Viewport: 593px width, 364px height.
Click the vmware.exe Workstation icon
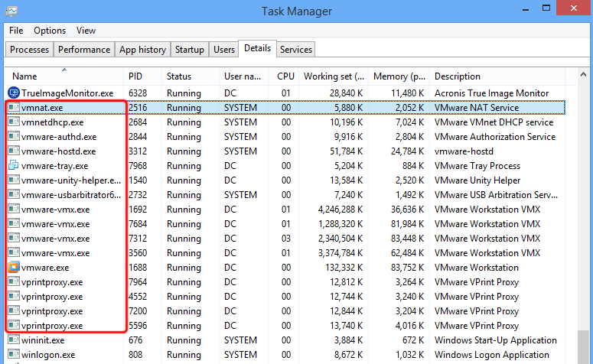[14, 267]
